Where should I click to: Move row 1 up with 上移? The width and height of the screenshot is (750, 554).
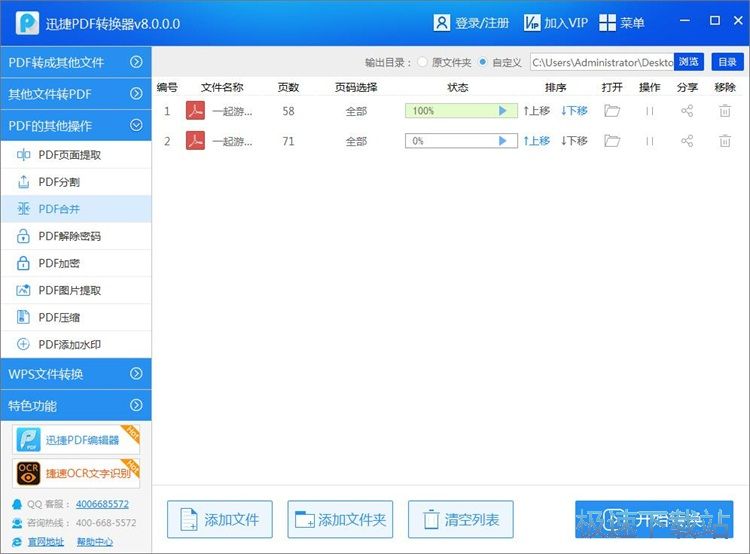pyautogui.click(x=537, y=111)
